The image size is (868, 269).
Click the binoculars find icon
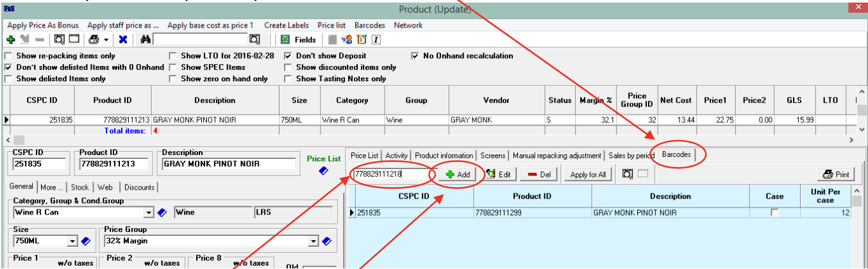pos(146,40)
